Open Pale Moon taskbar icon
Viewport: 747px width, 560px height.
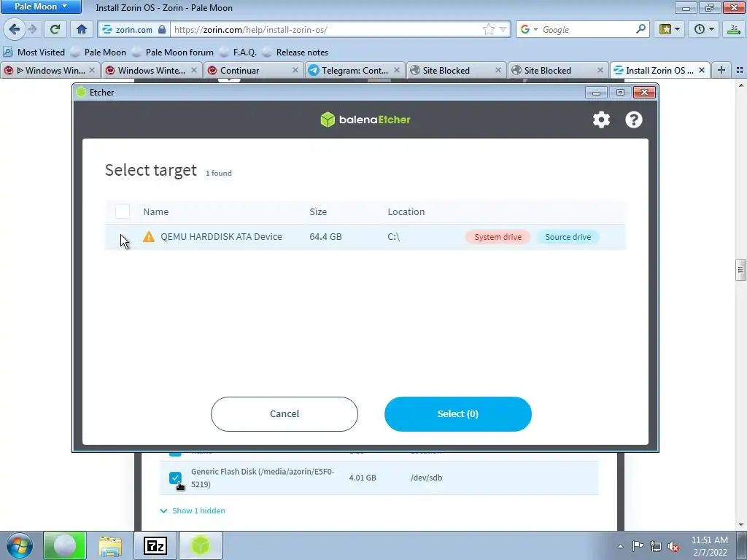click(65, 545)
